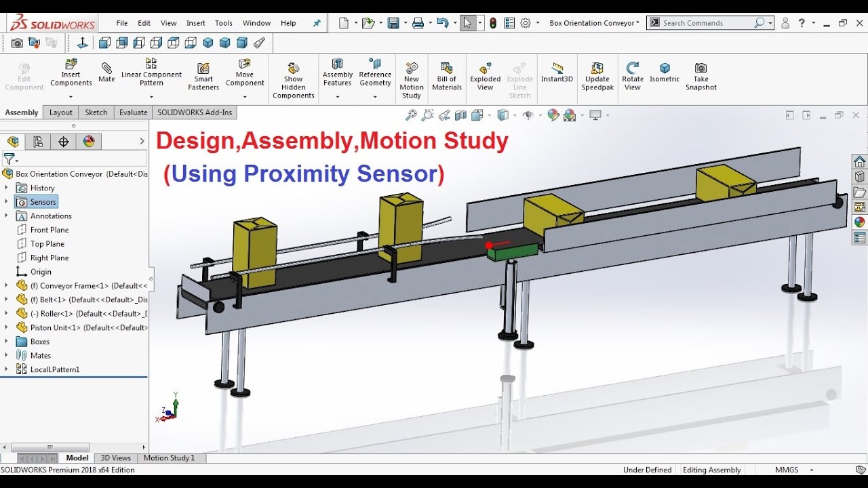Launch Smart Fasteners tool
This screenshot has width=868, height=488.
tap(203, 77)
